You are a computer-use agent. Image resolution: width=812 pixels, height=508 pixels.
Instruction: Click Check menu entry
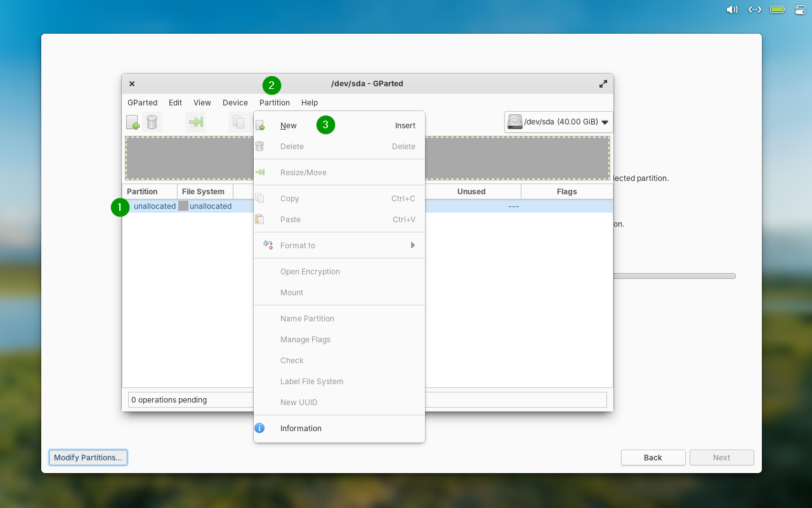339,361
